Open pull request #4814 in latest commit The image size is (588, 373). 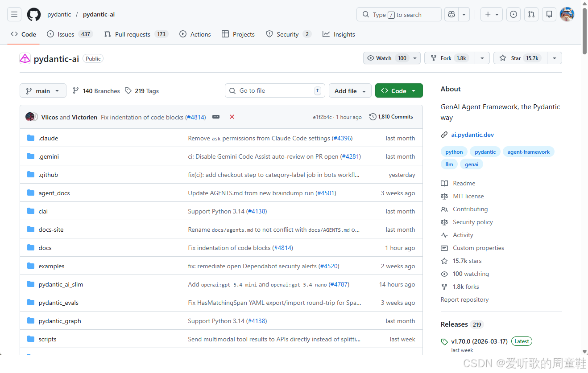[195, 117]
